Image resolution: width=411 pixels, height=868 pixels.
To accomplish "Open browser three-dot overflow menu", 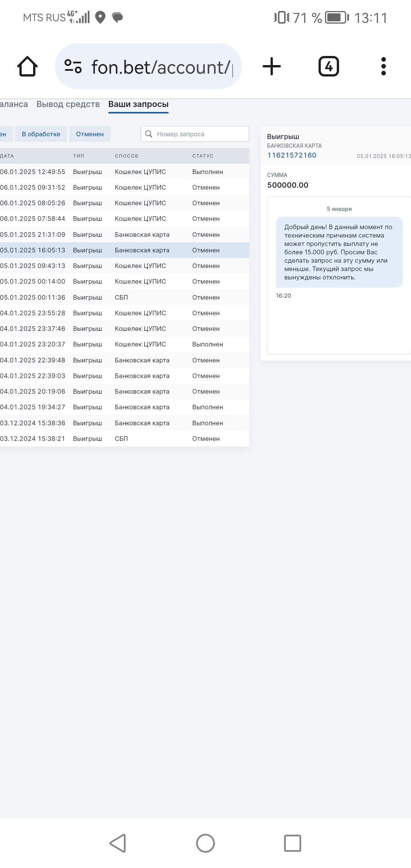I will pyautogui.click(x=383, y=67).
